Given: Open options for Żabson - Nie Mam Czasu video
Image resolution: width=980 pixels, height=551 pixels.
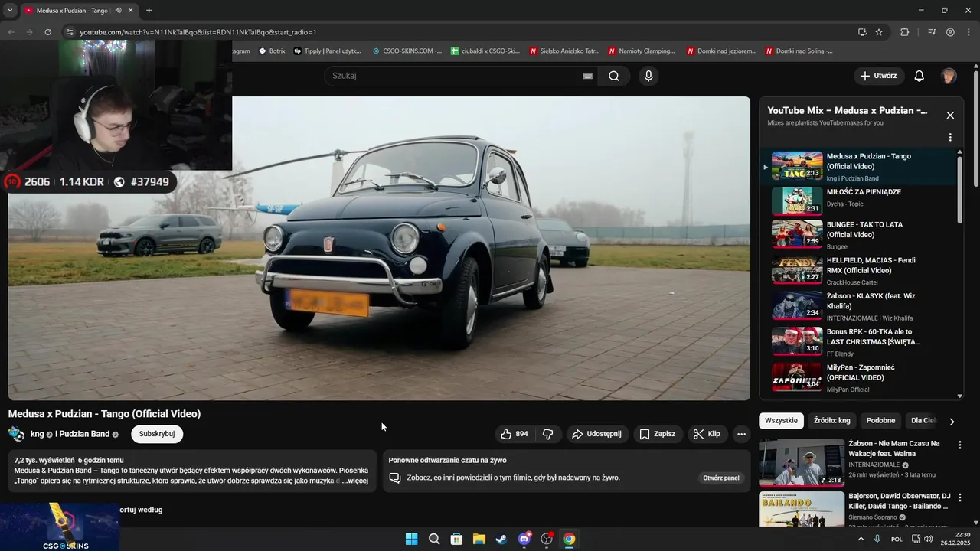Looking at the screenshot, I should pos(960,445).
